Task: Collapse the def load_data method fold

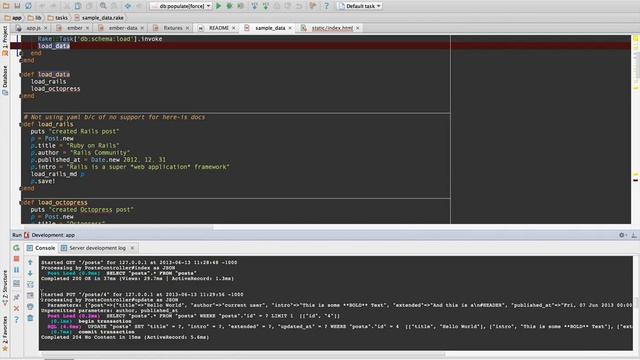Action: (21, 74)
